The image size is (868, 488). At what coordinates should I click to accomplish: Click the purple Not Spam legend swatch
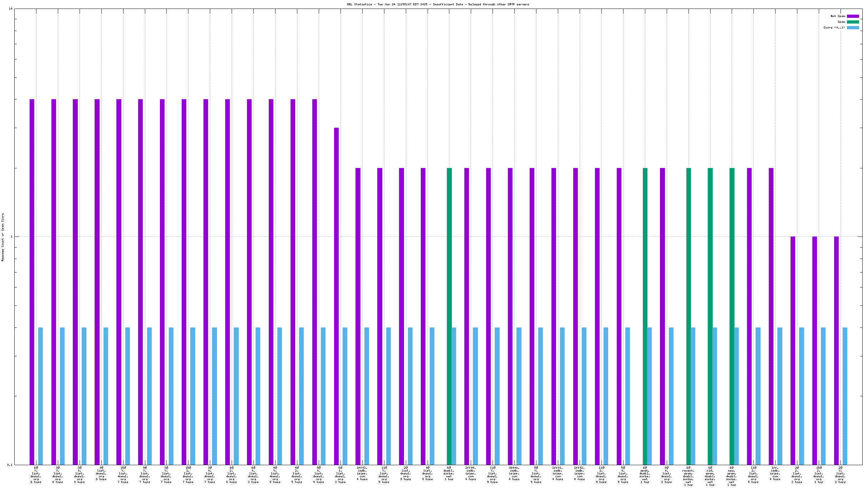coord(853,16)
